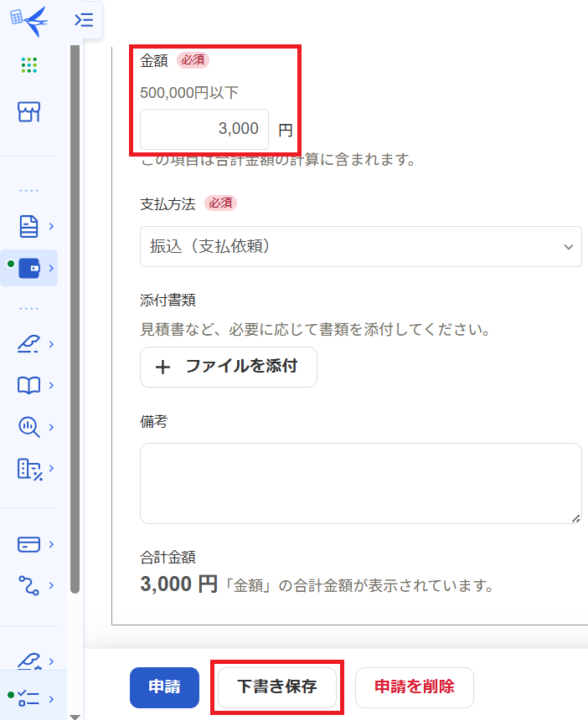Click the bird logo with calculator icon
Viewport: 588px width, 720px height.
coord(28,21)
